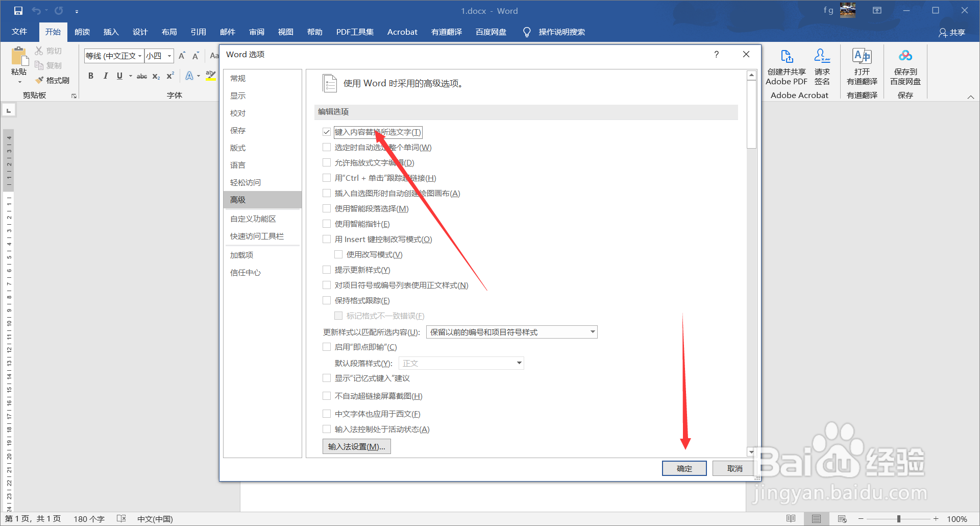Toggle bold formatting in the ribbon
This screenshot has height=526, width=980.
[91, 76]
